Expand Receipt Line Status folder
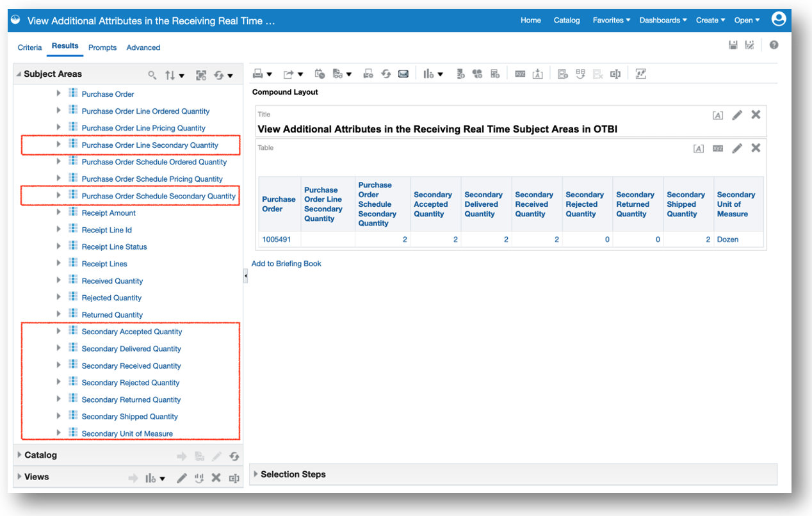Viewport: 812px width, 516px height. pos(58,246)
